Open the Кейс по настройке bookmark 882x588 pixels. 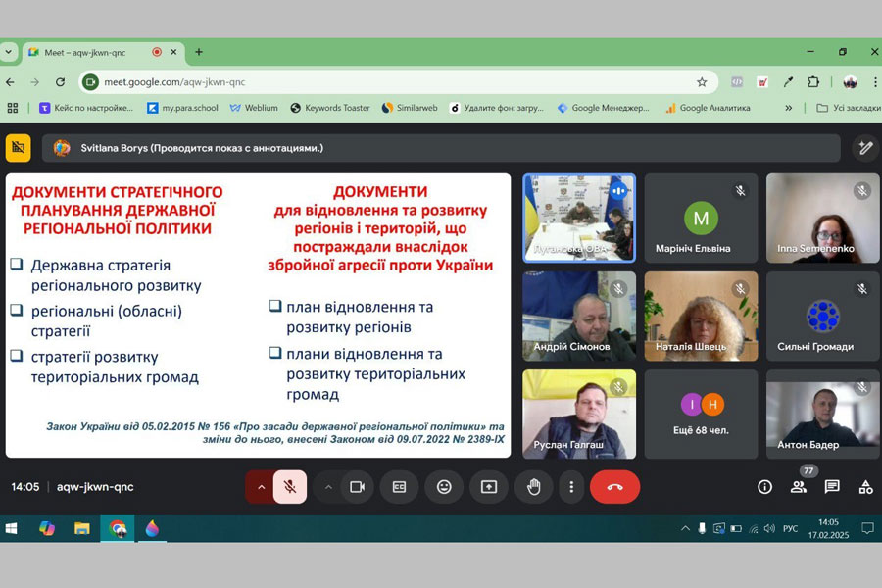86,108
